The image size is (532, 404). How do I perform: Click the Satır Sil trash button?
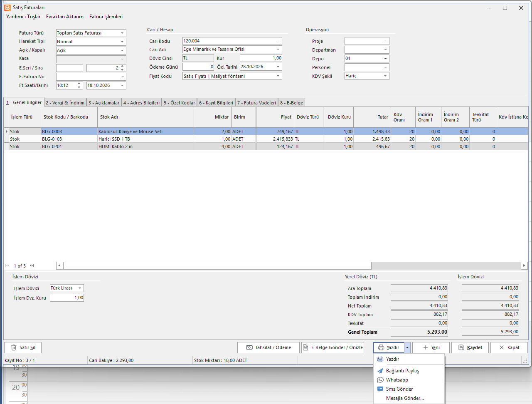[23, 347]
